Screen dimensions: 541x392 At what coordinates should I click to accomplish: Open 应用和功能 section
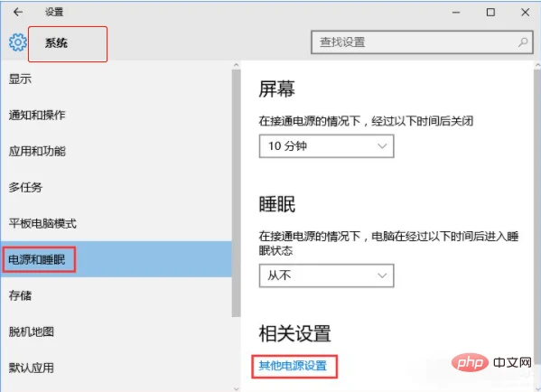point(116,151)
